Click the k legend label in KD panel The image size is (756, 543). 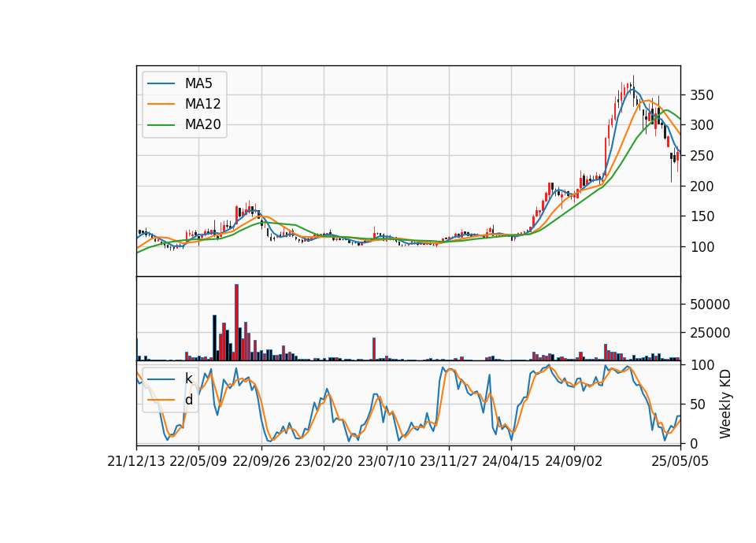click(188, 379)
